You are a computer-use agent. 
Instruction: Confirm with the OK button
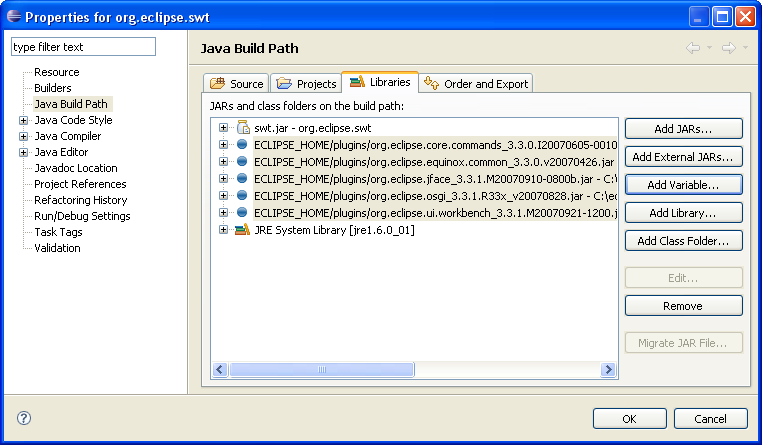(629, 419)
